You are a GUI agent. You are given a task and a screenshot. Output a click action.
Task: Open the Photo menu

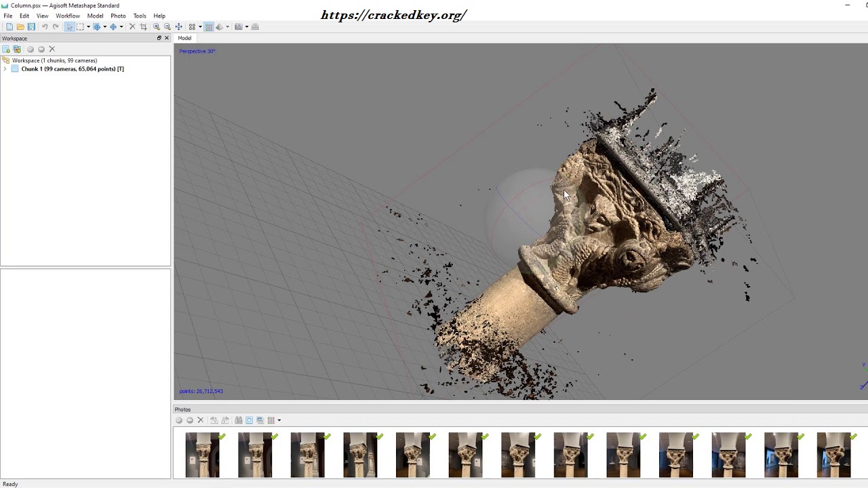click(x=118, y=16)
